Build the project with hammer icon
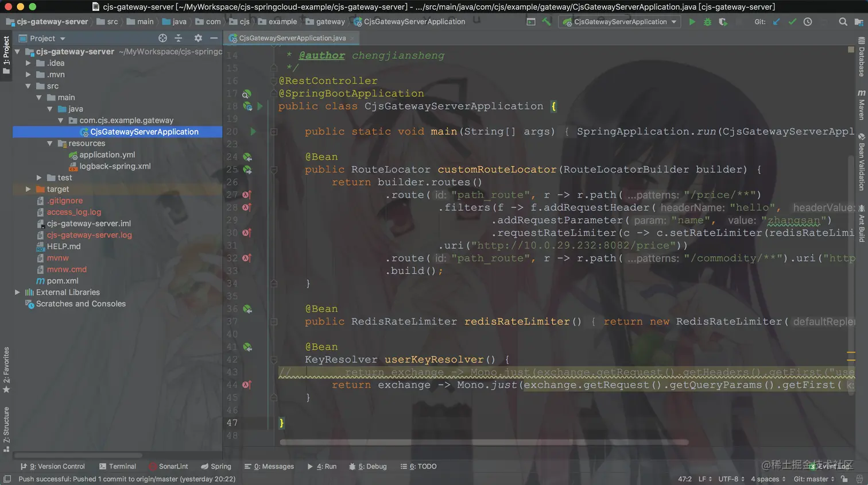Viewport: 868px width, 485px height. pyautogui.click(x=547, y=22)
